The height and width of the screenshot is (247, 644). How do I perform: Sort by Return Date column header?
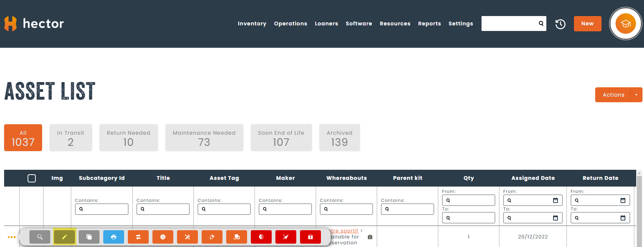600,178
